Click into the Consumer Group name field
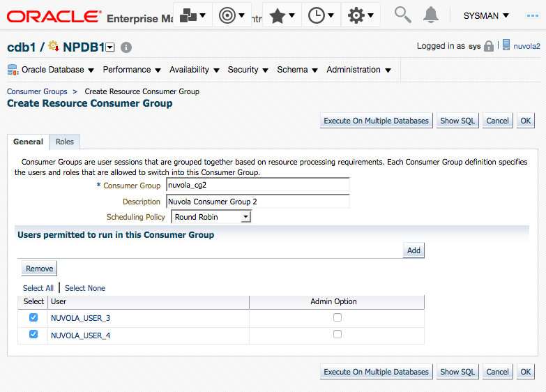 coord(258,185)
